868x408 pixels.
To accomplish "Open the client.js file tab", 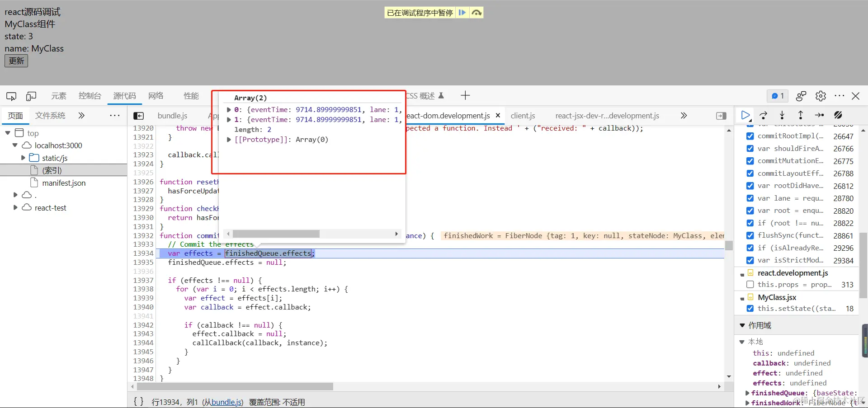I will [x=523, y=116].
